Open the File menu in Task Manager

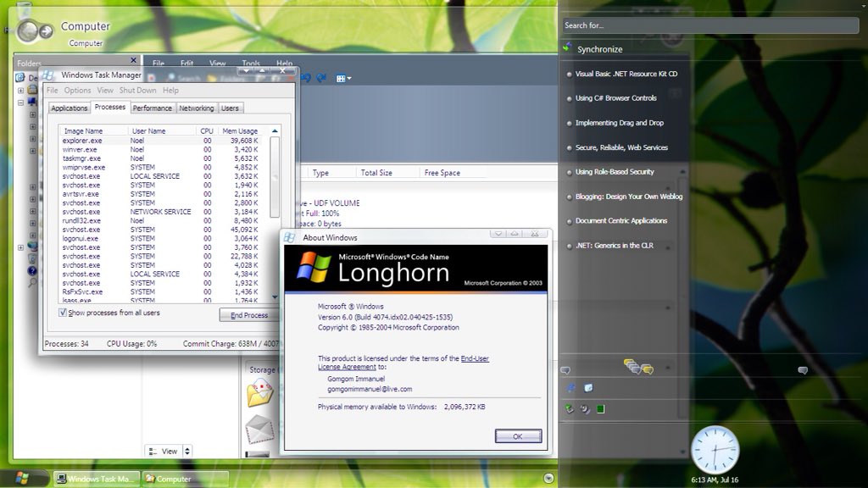tap(52, 90)
